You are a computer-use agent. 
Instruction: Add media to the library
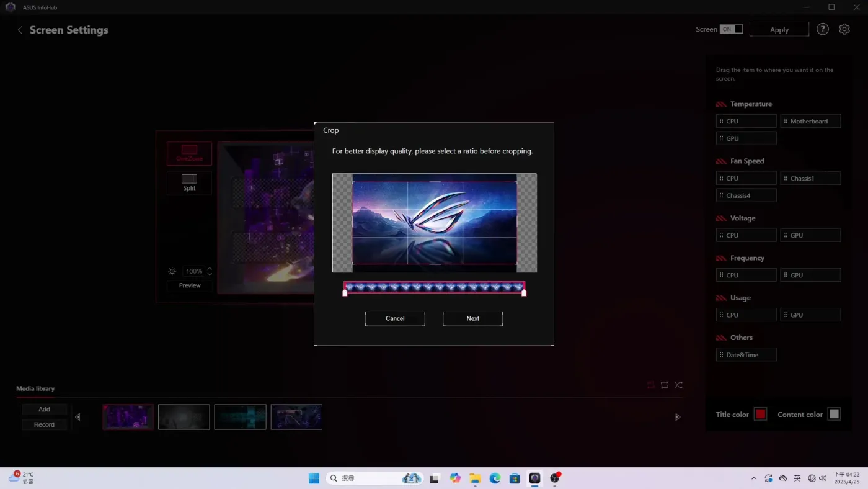click(x=44, y=410)
